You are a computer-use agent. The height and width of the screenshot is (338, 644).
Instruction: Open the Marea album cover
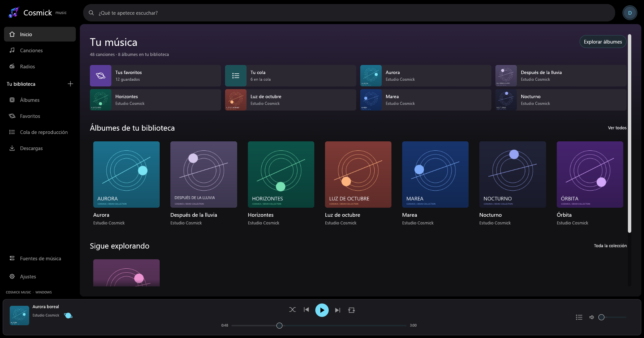435,175
